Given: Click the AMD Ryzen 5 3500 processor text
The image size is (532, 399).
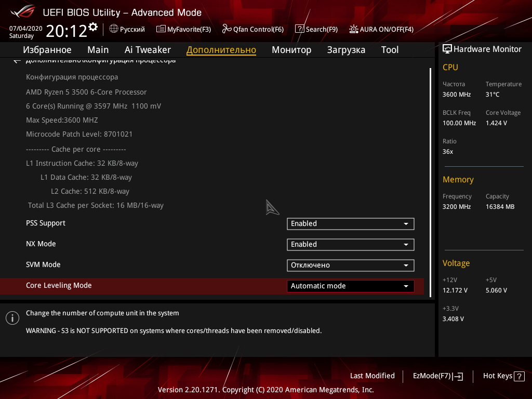Looking at the screenshot, I should (86, 92).
